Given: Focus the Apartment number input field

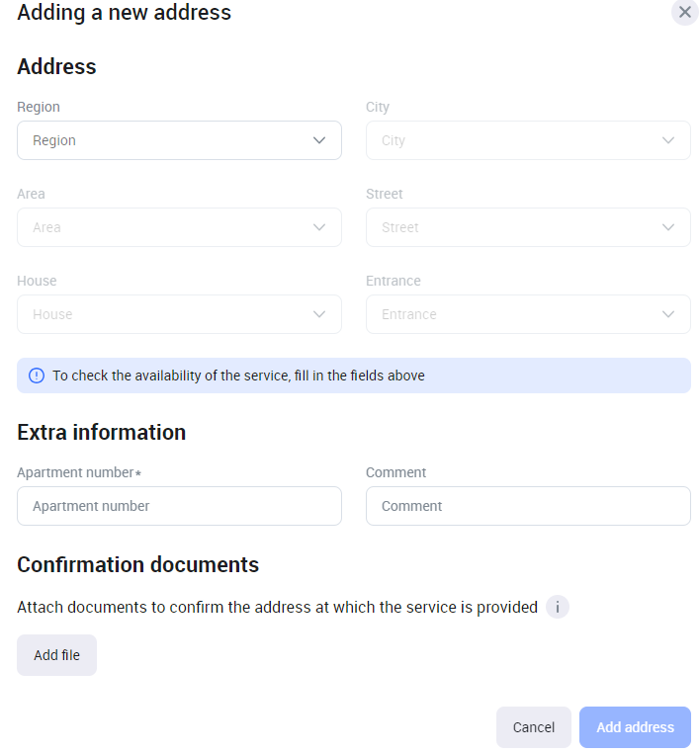Looking at the screenshot, I should pos(179,506).
